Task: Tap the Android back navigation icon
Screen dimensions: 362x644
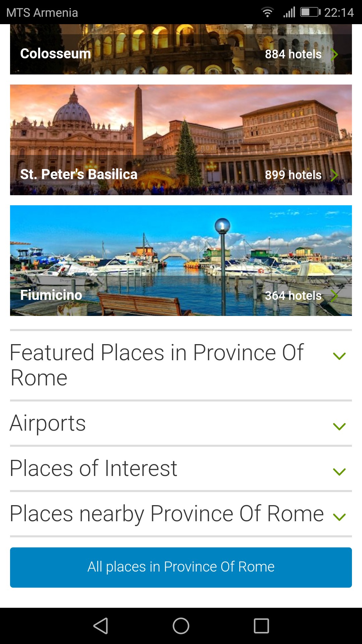Action: pyautogui.click(x=101, y=626)
